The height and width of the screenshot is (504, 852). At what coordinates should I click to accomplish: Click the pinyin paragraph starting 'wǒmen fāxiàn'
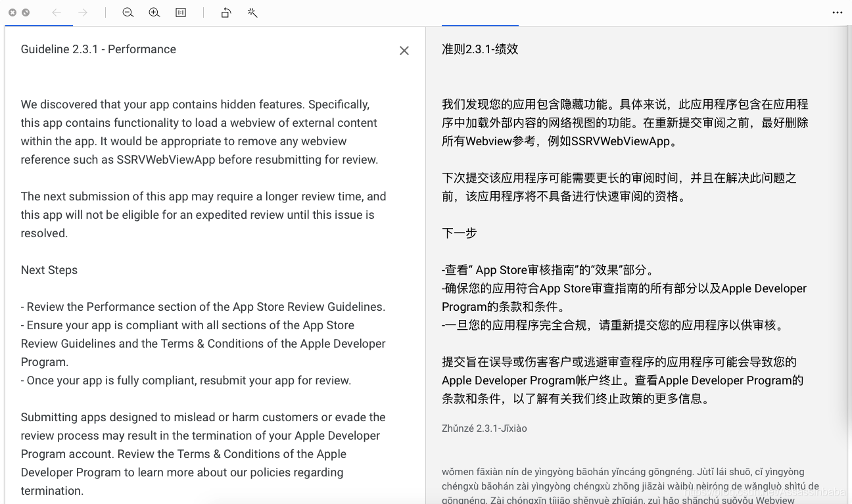point(630,486)
